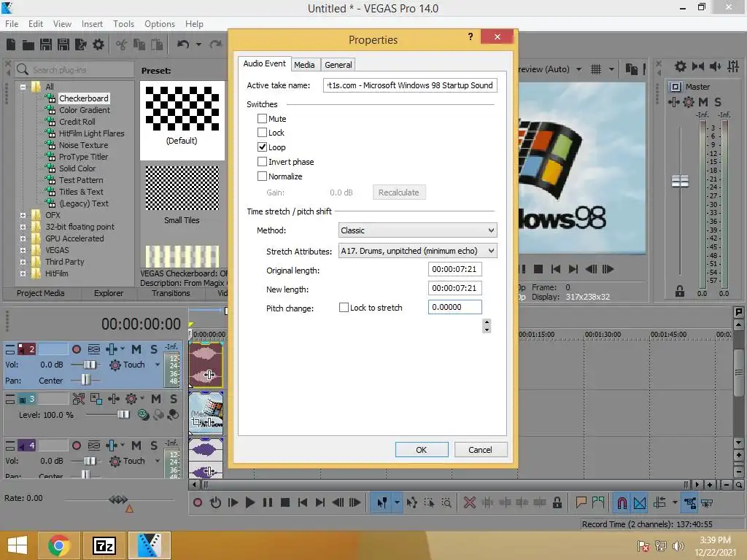Toggle Solo on audio track 4
This screenshot has width=747, height=560.
154,446
